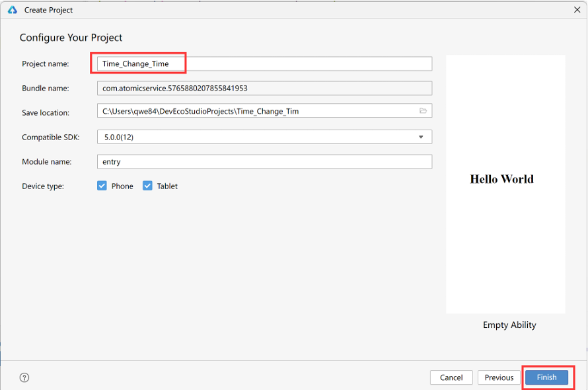Click the Finish button
Viewport: 588px width, 390px height.
546,377
